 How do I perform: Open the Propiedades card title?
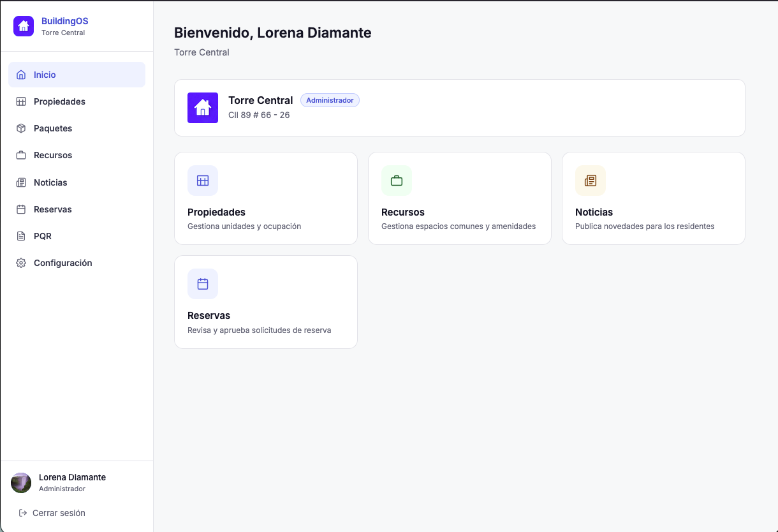[x=216, y=212]
